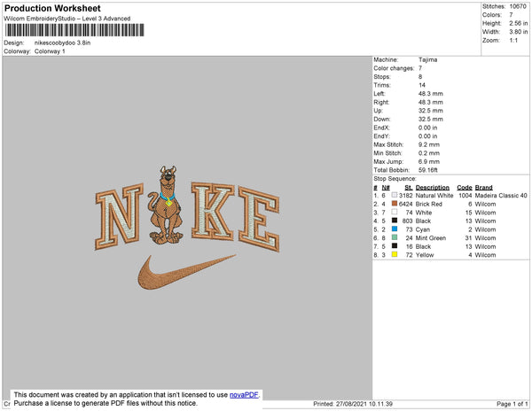Click the 'Description' column header

[433, 188]
